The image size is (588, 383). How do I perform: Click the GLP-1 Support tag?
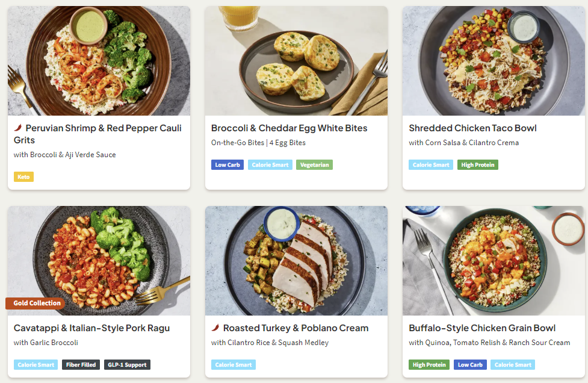[x=127, y=365]
